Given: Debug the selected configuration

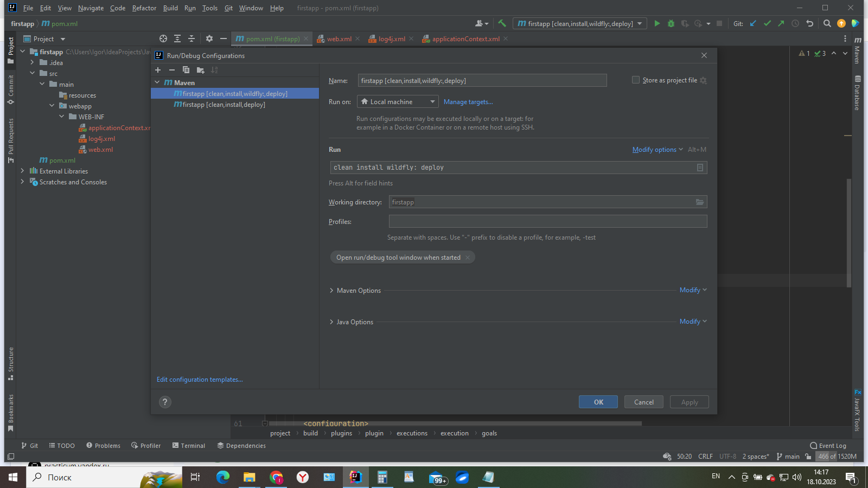Looking at the screenshot, I should 671,23.
